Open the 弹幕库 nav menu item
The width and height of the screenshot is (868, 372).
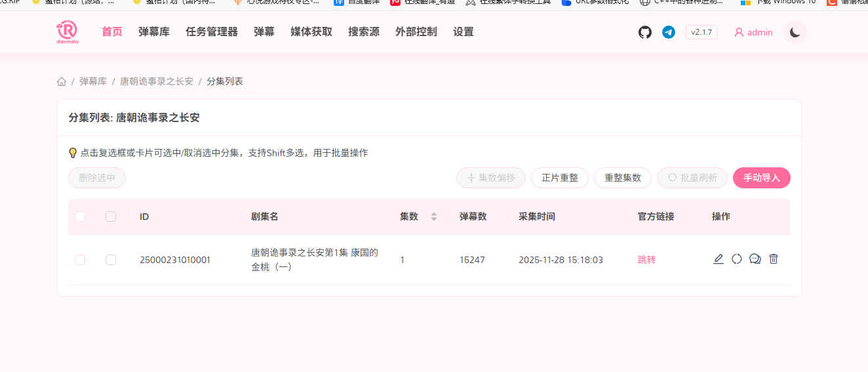click(154, 31)
